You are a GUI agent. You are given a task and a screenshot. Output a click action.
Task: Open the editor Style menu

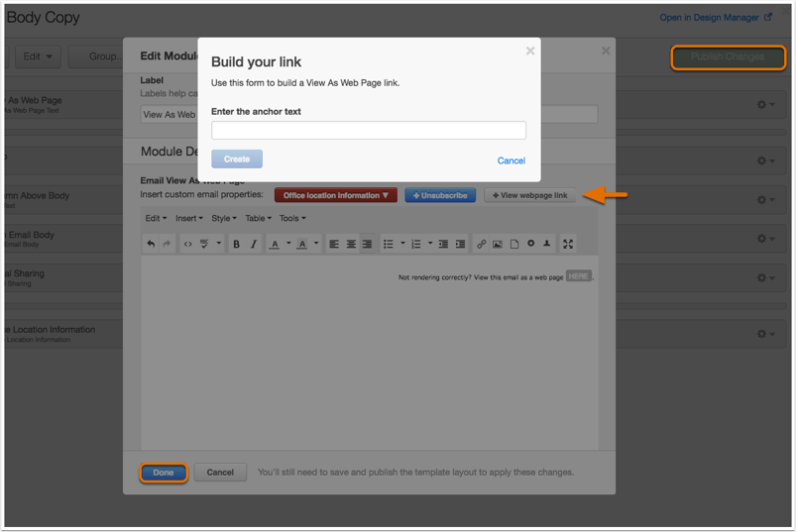point(224,218)
